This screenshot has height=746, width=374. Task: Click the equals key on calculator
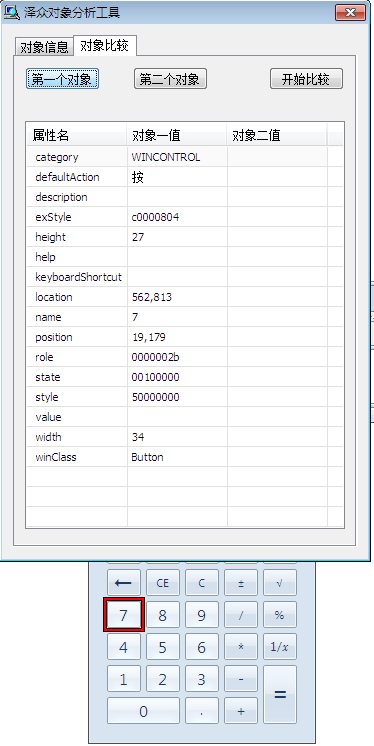280,694
